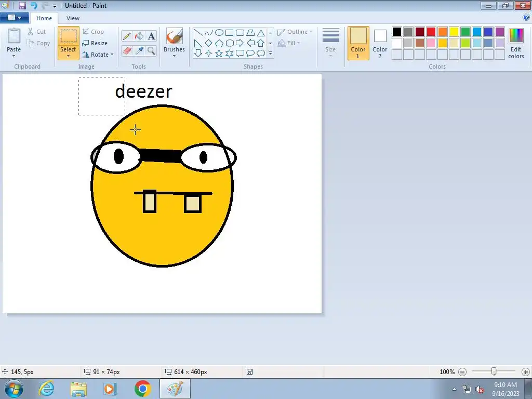Choose the Oval shape

click(219, 33)
